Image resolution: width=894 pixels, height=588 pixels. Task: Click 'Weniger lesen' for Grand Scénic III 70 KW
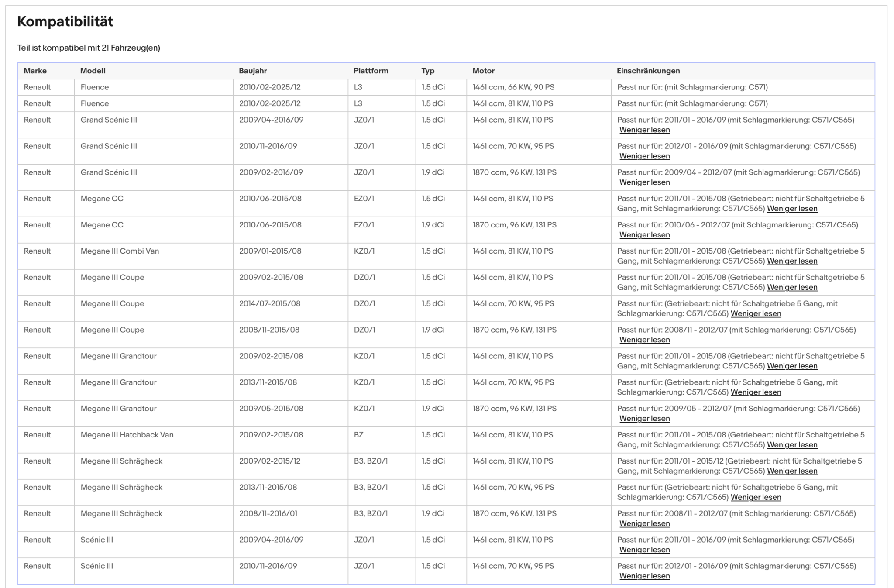pos(644,156)
